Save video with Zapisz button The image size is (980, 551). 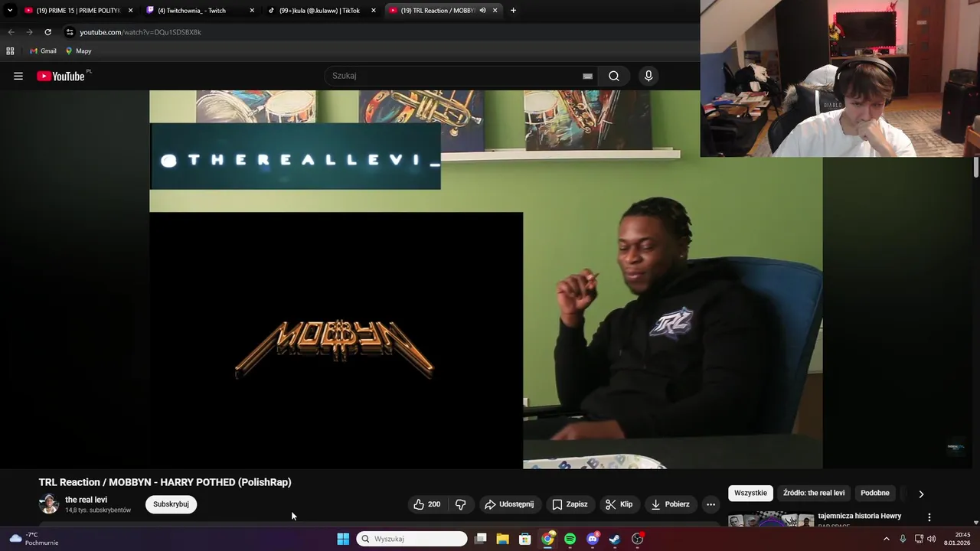[x=570, y=504]
